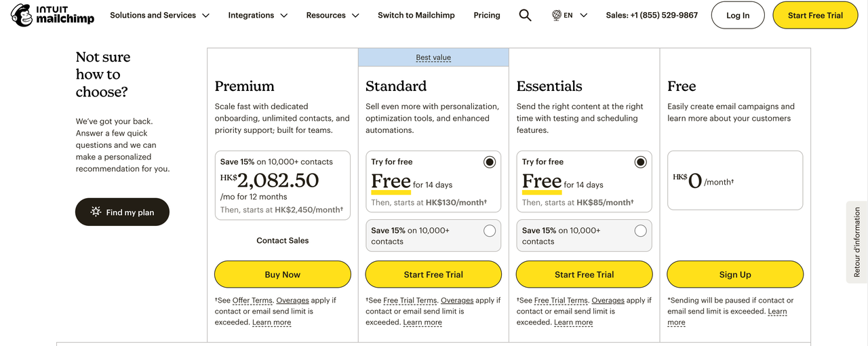
Task: Open the Retour d'information feedback tab
Action: point(857,242)
